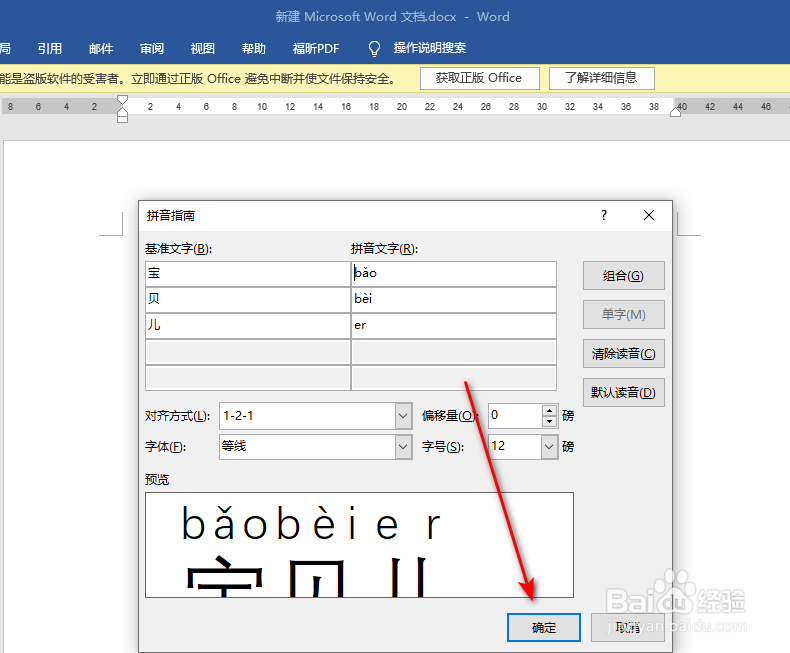
Task: Open the 引用 ribbon tab
Action: click(50, 48)
